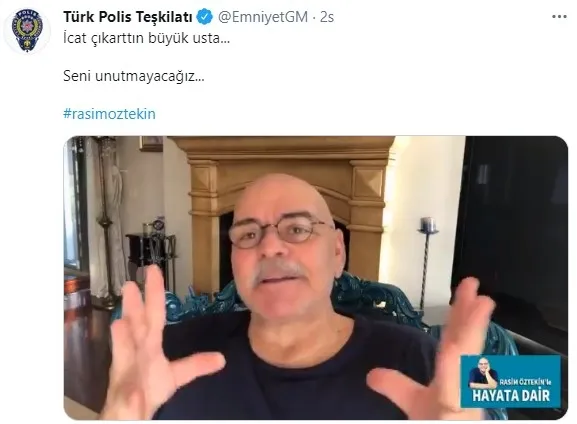Screen dimensions: 577x424
Task: Click the HAYATA DAİR overlay title
Action: [511, 396]
